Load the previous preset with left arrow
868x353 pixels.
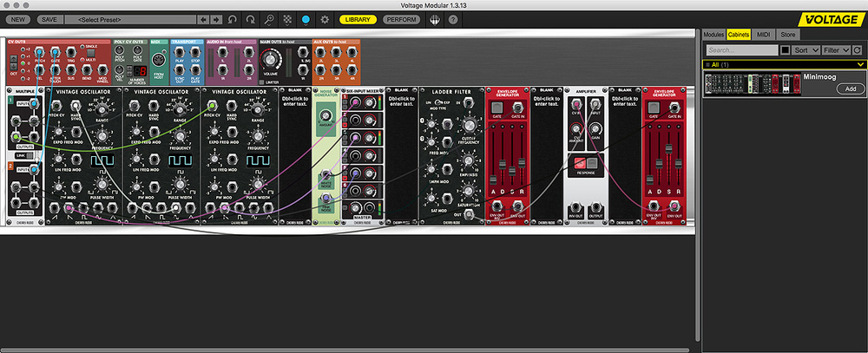203,18
